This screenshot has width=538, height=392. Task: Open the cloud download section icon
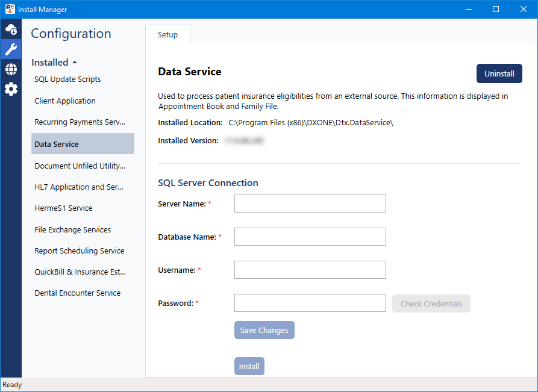[x=11, y=30]
